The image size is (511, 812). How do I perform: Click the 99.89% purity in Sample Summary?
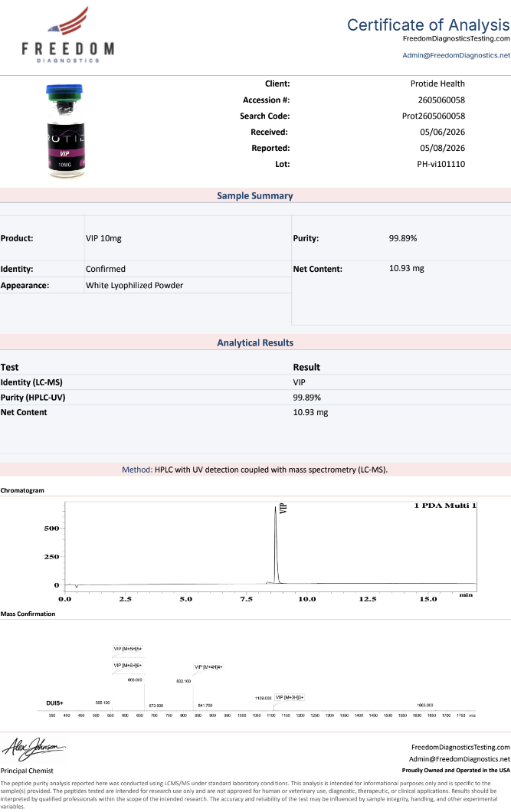[x=403, y=238]
